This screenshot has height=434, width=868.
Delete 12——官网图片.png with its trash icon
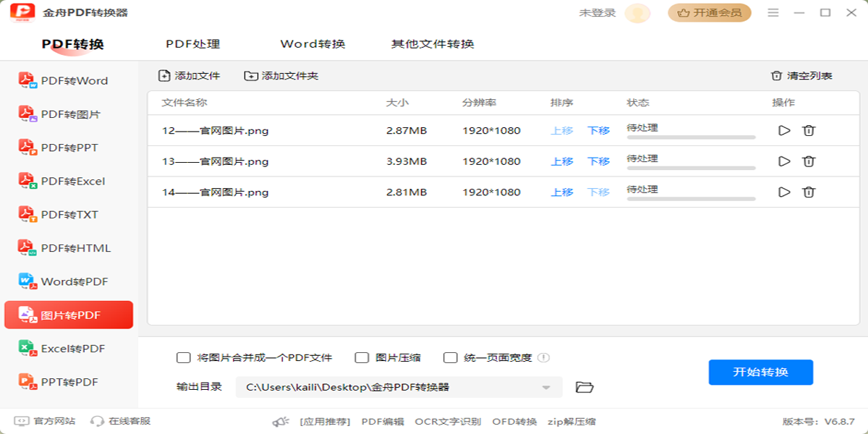pos(809,131)
